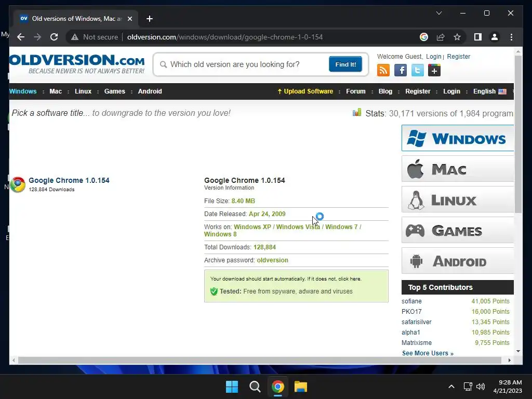Click the Google Chrome 1.0.154 title link
The height and width of the screenshot is (399, 532).
click(x=69, y=180)
